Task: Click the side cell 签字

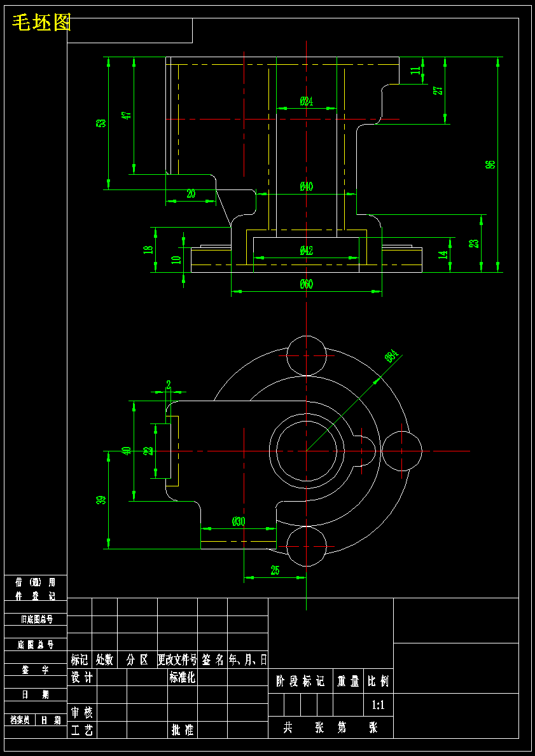Action: click(x=36, y=670)
